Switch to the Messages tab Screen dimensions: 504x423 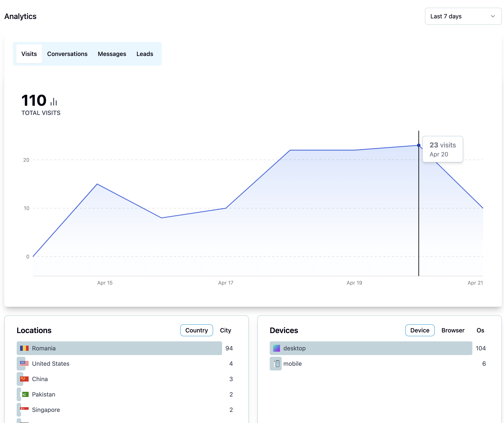tap(112, 54)
